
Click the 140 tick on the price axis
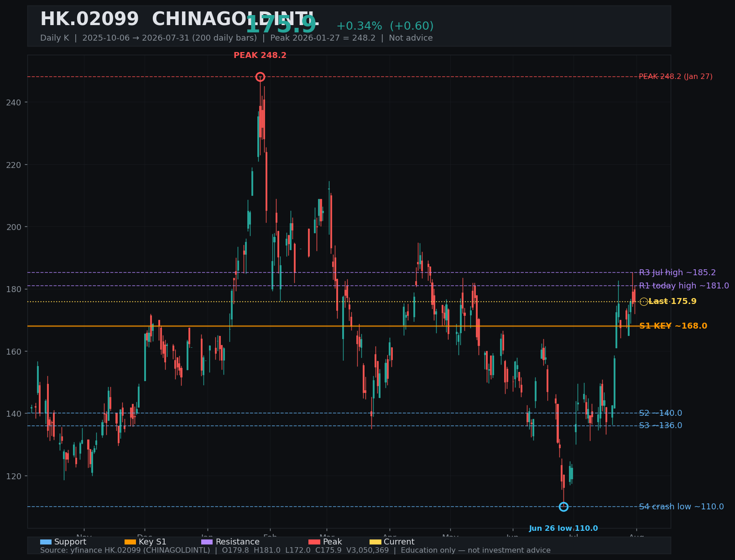14,414
